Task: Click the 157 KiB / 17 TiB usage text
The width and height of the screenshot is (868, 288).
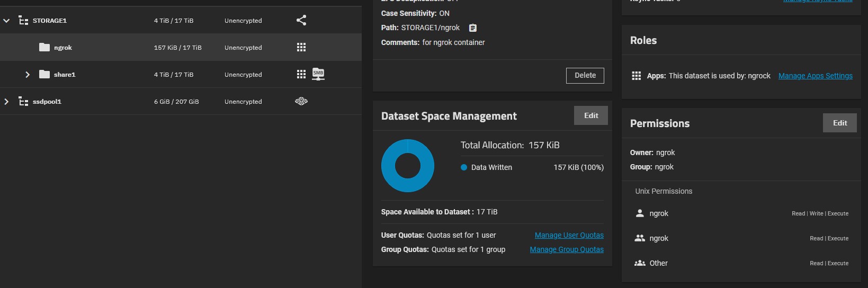Action: [178, 48]
